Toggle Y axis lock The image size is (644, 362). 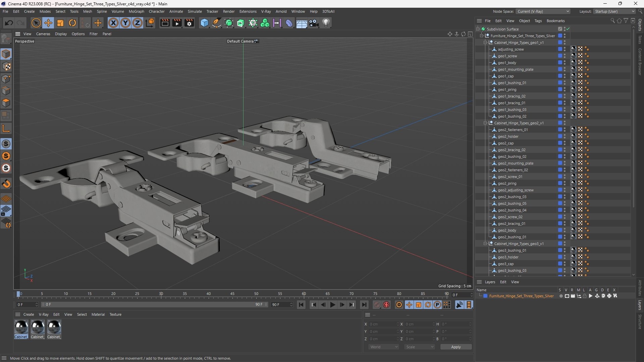pos(125,23)
